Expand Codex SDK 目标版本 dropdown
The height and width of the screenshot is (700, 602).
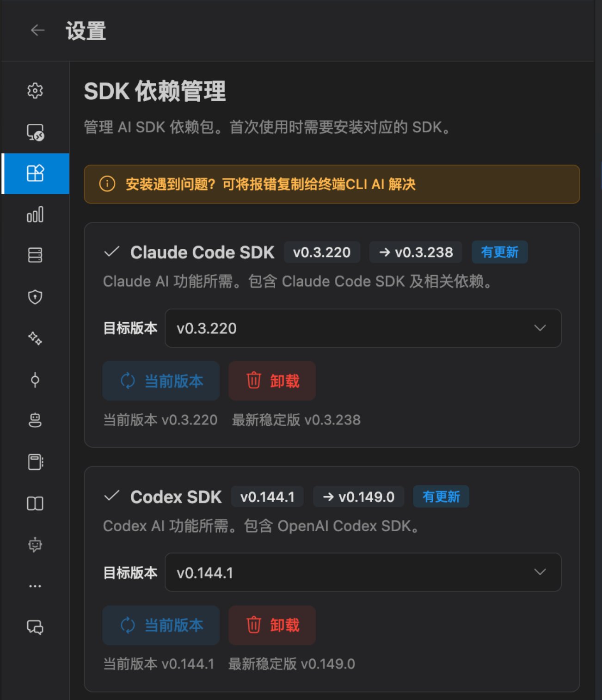(363, 572)
